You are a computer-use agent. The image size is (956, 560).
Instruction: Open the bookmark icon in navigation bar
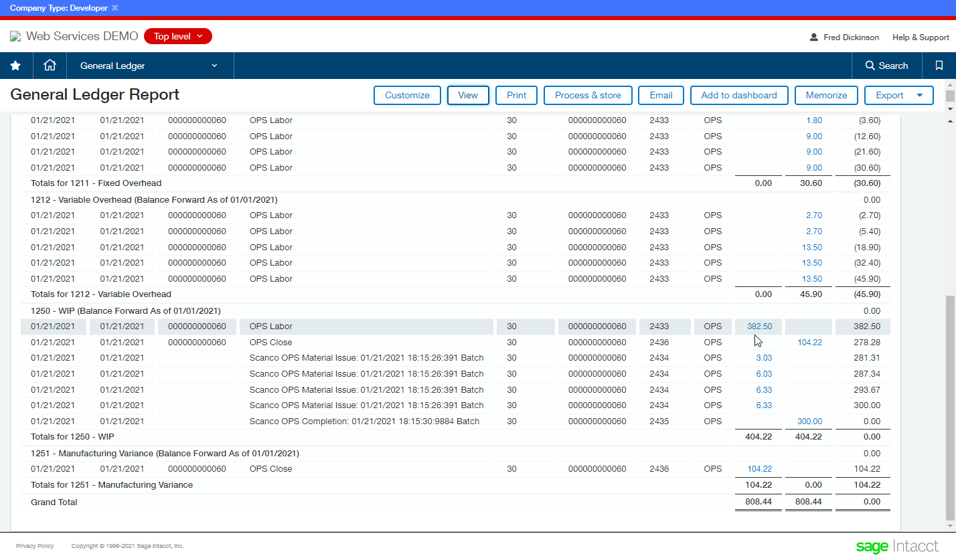(939, 66)
